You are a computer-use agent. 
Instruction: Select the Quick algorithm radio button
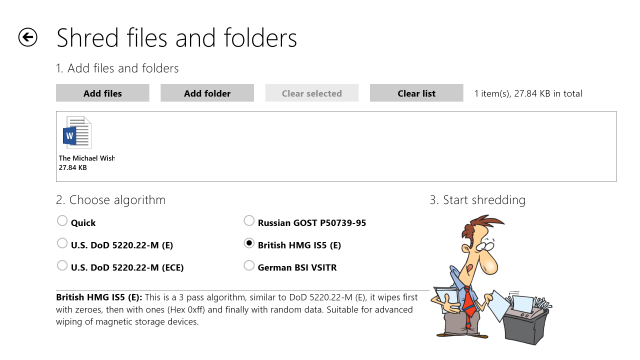(62, 221)
